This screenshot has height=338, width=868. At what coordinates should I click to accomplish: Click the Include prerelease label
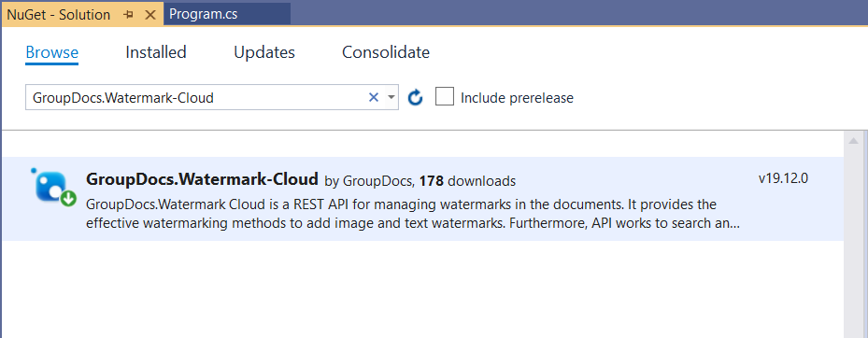(x=517, y=98)
